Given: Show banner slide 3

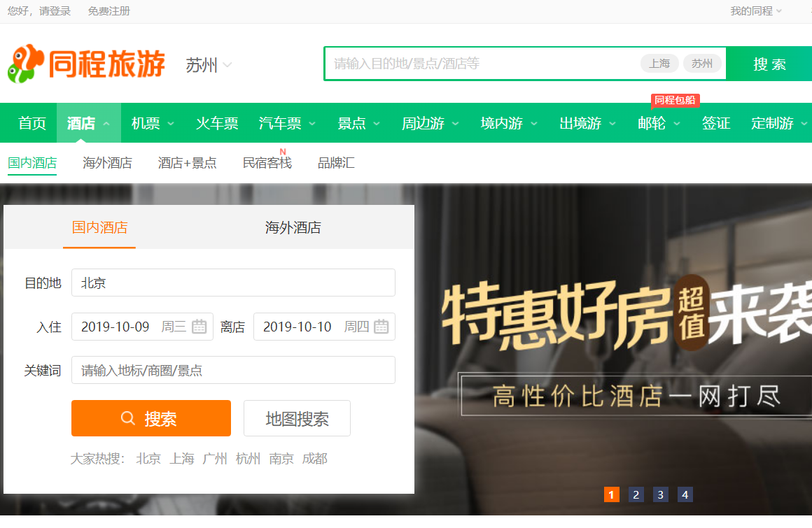Looking at the screenshot, I should tap(660, 494).
